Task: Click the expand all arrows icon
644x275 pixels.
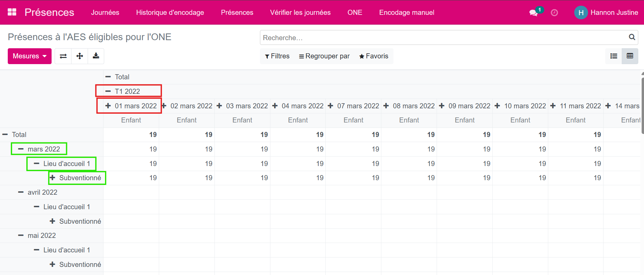Action: [x=80, y=56]
